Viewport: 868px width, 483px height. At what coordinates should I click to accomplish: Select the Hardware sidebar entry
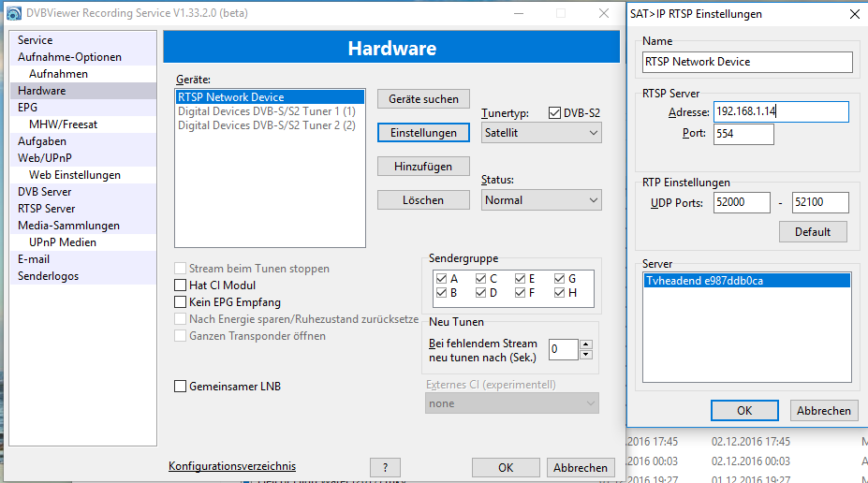click(83, 91)
